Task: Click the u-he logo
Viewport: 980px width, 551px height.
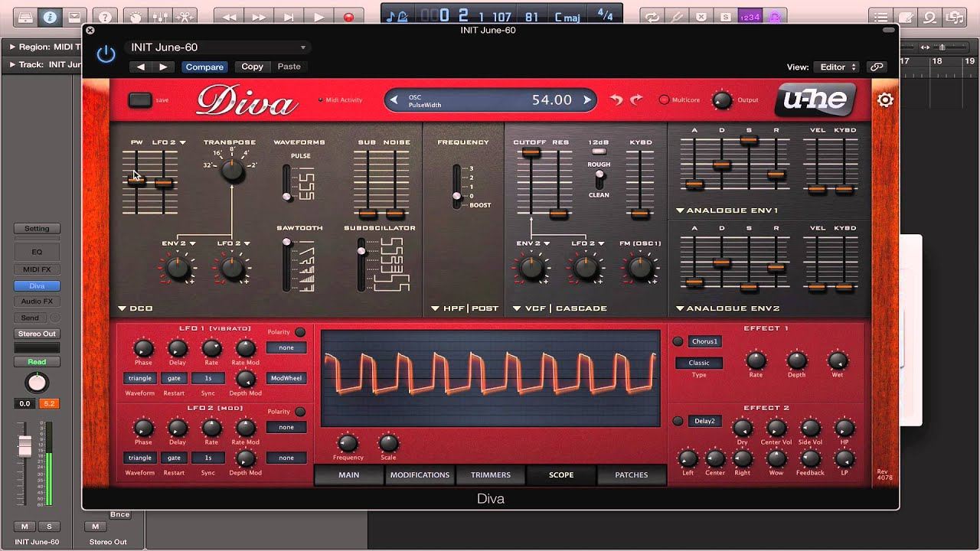Action: pos(815,99)
